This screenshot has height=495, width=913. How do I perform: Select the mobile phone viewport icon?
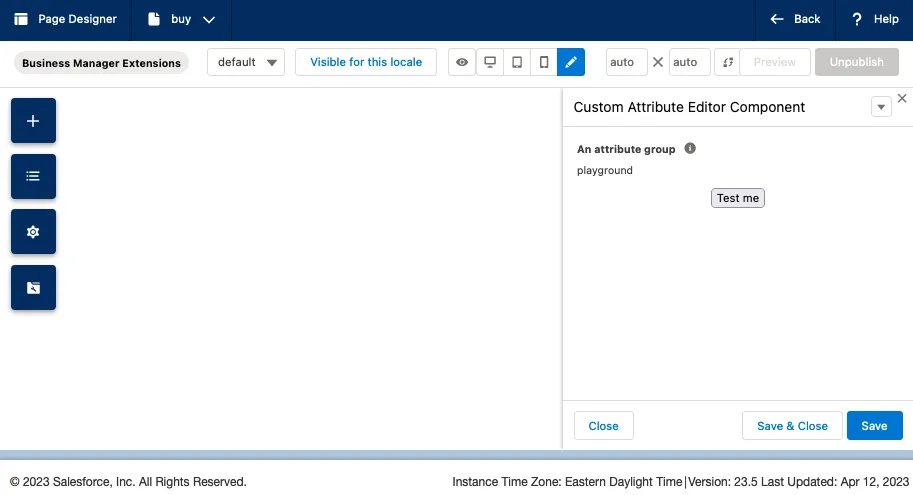point(544,62)
